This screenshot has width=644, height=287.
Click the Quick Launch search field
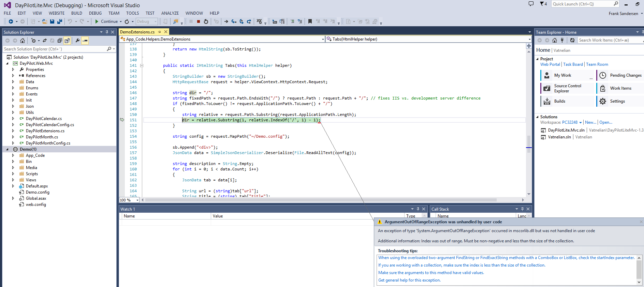[x=585, y=4]
